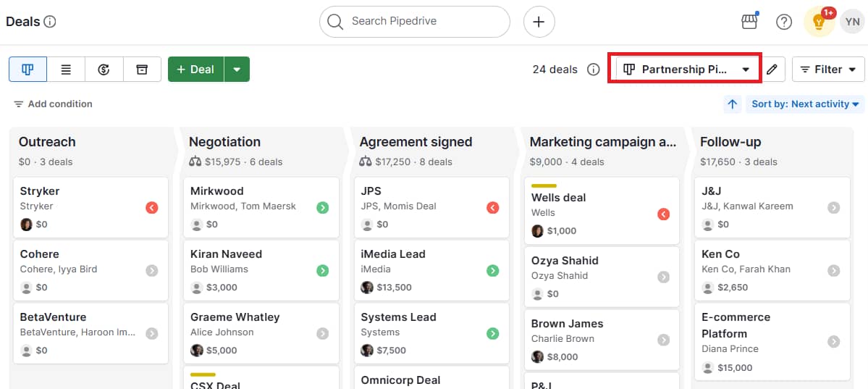Click weighted value scale icon in Negotiation
The height and width of the screenshot is (389, 868).
tap(195, 162)
